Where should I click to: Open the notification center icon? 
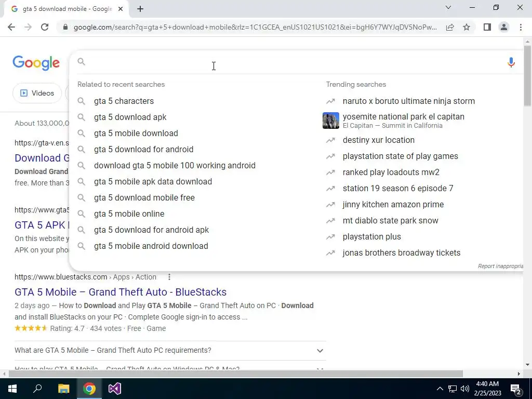(515, 389)
